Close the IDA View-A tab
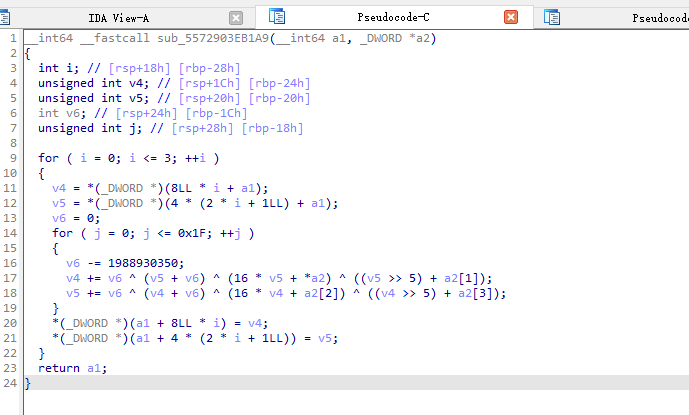 [236, 18]
